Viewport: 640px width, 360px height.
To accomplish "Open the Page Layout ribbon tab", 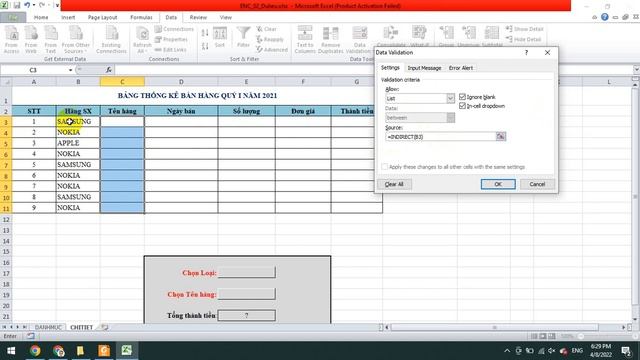I will [102, 18].
